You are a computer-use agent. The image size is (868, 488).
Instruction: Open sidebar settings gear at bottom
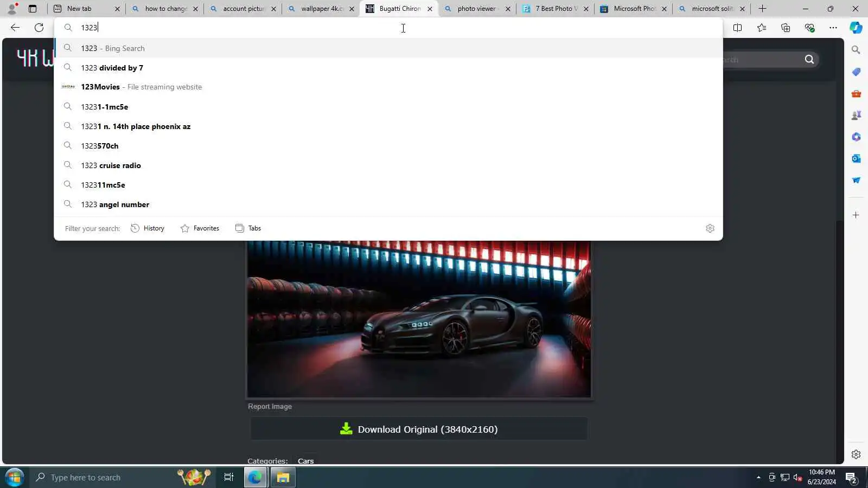click(x=856, y=454)
